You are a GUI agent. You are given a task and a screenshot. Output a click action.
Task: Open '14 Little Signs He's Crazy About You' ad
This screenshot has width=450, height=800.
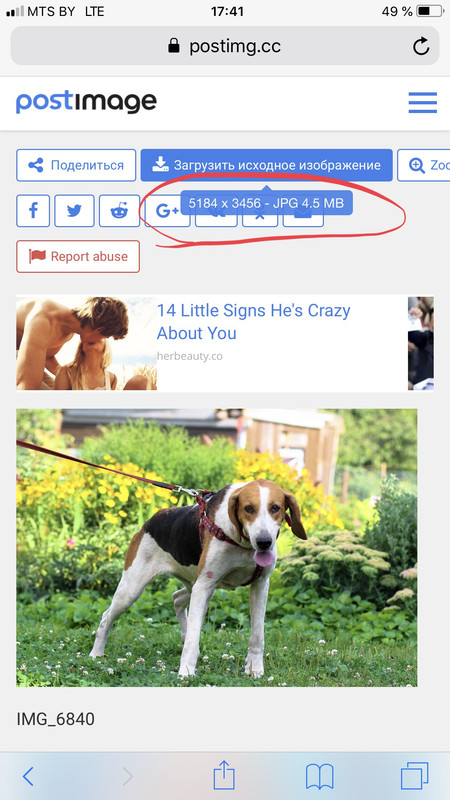(254, 321)
